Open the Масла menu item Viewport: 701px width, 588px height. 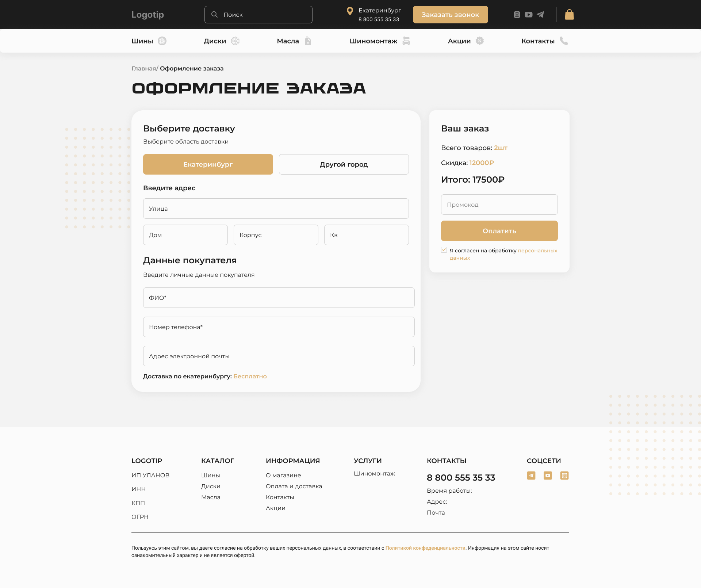[x=288, y=41]
